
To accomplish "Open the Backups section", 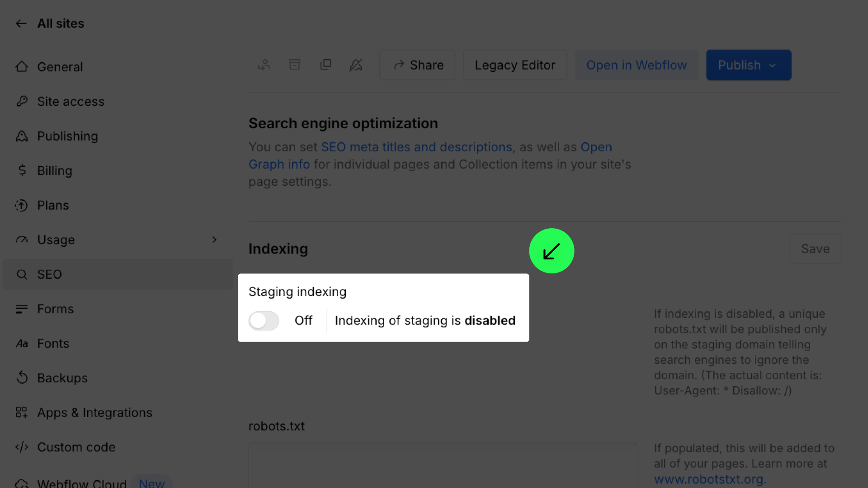I will point(62,378).
